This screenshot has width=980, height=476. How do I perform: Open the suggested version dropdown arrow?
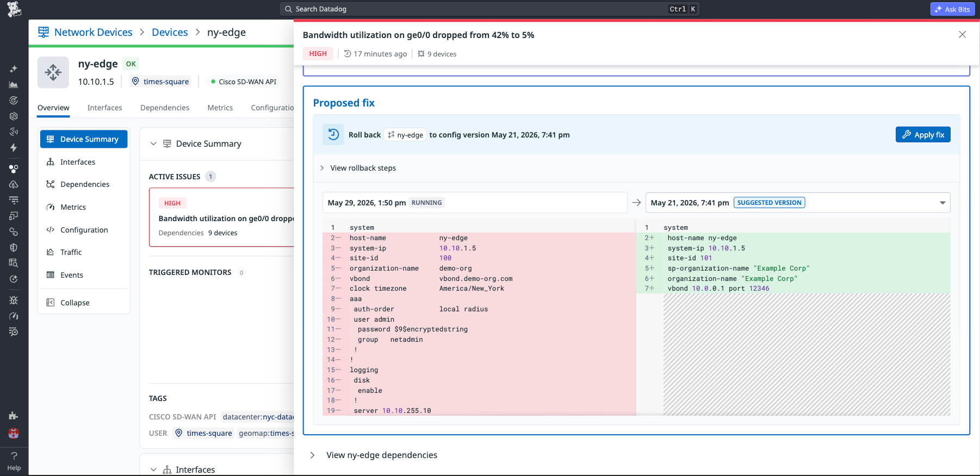(942, 203)
